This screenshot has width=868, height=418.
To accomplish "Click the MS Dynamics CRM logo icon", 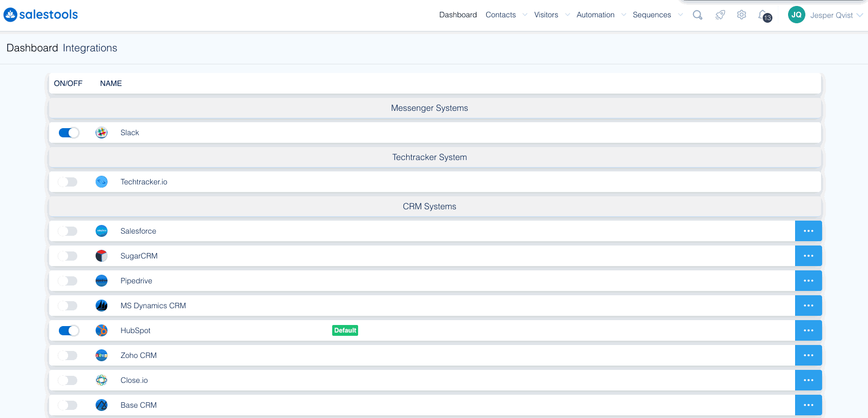I will (102, 306).
